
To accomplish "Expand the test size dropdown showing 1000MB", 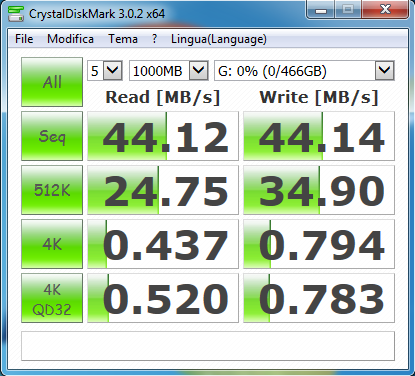I will click(199, 70).
